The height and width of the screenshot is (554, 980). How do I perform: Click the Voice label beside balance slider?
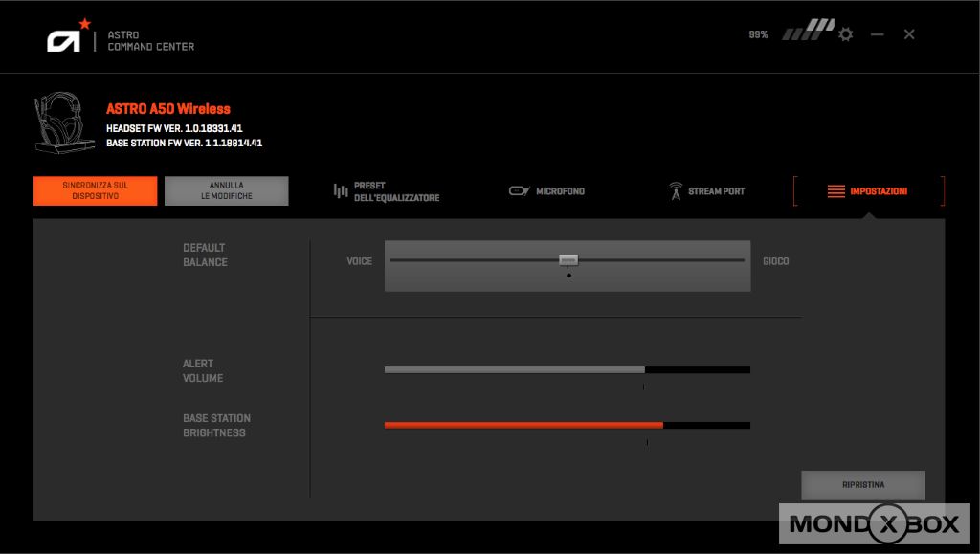tap(359, 261)
